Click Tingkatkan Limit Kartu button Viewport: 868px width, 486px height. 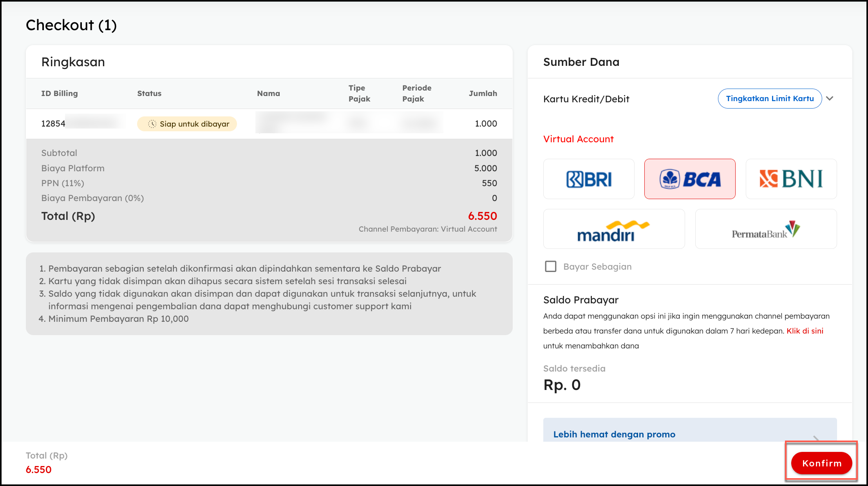pyautogui.click(x=770, y=99)
